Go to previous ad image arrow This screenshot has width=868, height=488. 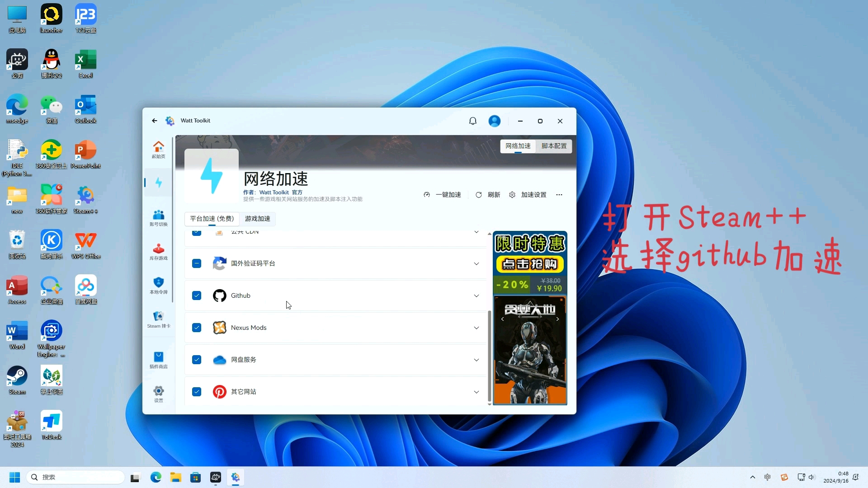(x=503, y=319)
